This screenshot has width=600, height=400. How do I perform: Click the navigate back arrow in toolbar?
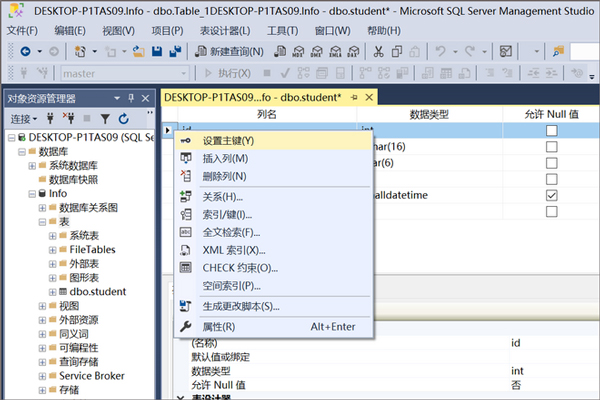click(23, 51)
